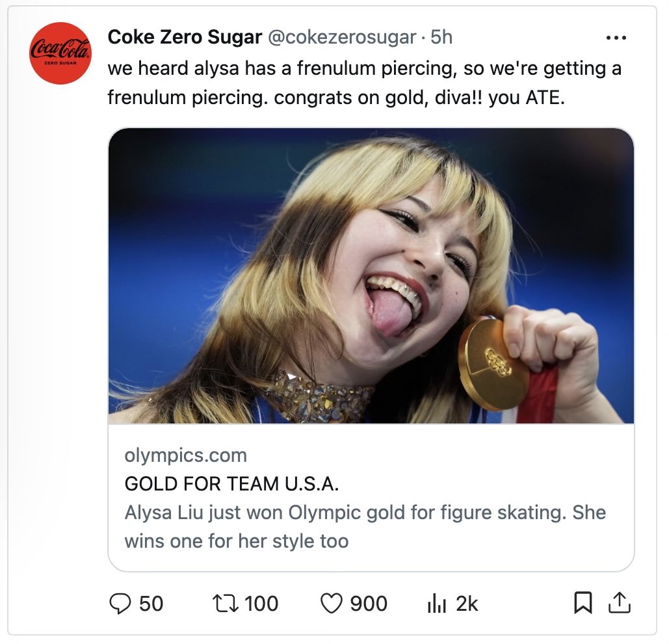Open the GOLD FOR TEAM U.S.A. headline
Image resolution: width=669 pixels, height=644 pixels.
(231, 484)
